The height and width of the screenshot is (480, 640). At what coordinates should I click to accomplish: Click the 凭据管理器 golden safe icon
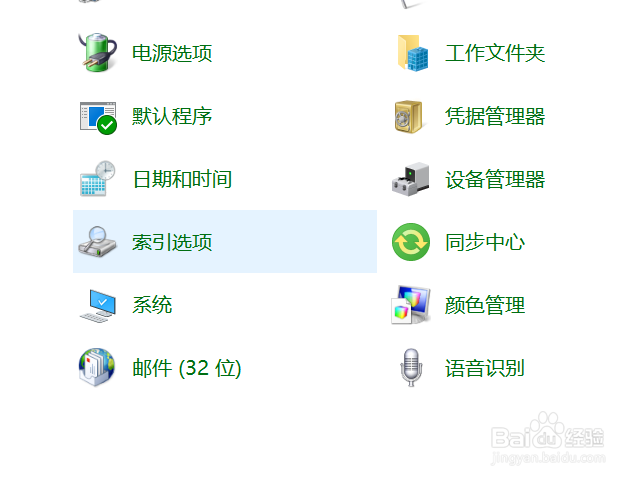pos(408,117)
